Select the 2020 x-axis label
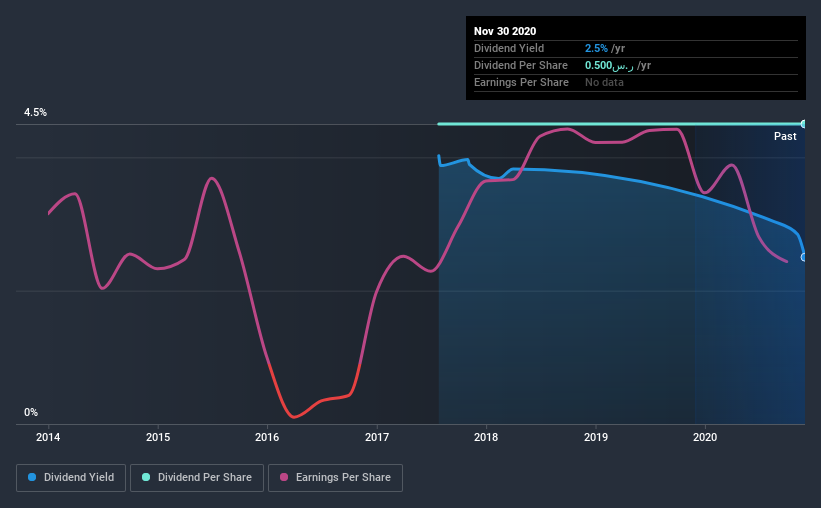This screenshot has width=821, height=508. [705, 437]
